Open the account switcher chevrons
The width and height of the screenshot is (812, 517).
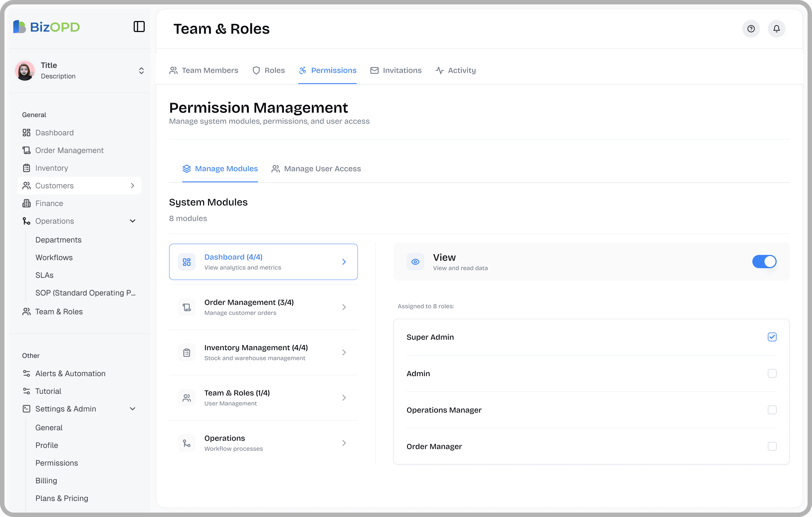[141, 70]
